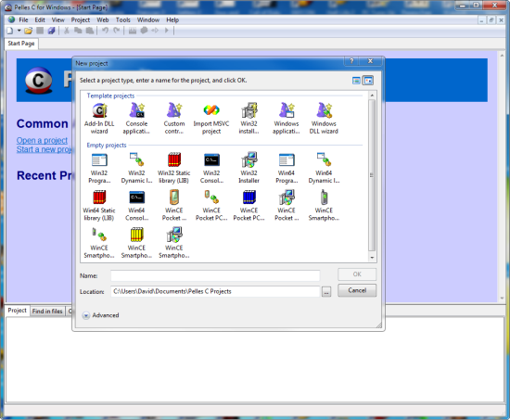The width and height of the screenshot is (510, 420).
Task: Open the New file dropdown arrow
Action: coord(19,31)
